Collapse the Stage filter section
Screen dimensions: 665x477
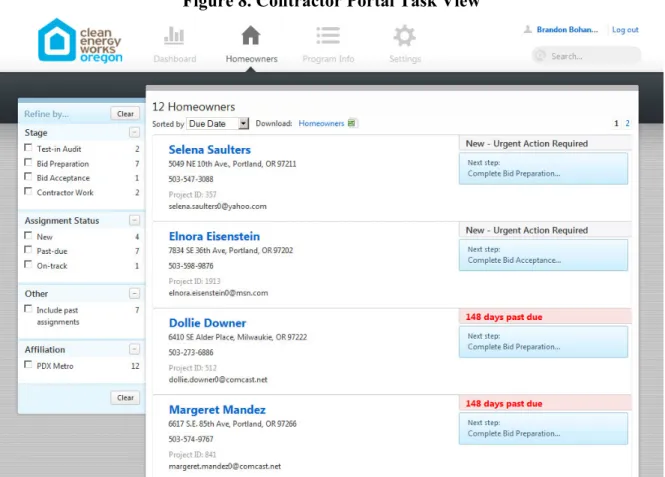pyautogui.click(x=134, y=133)
